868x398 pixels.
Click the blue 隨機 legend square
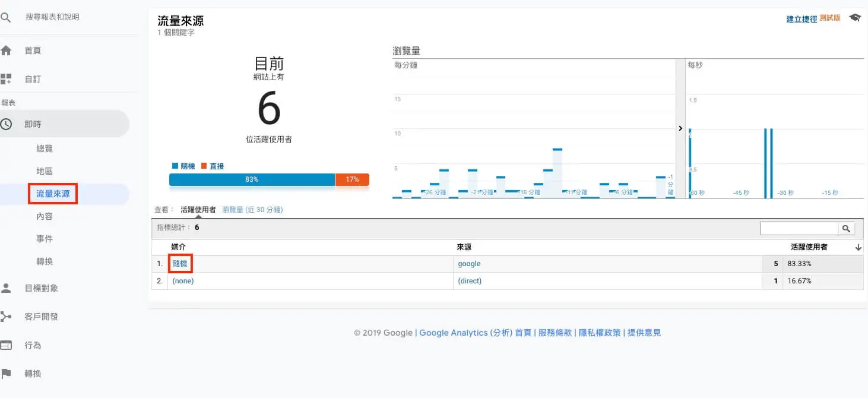click(x=175, y=166)
